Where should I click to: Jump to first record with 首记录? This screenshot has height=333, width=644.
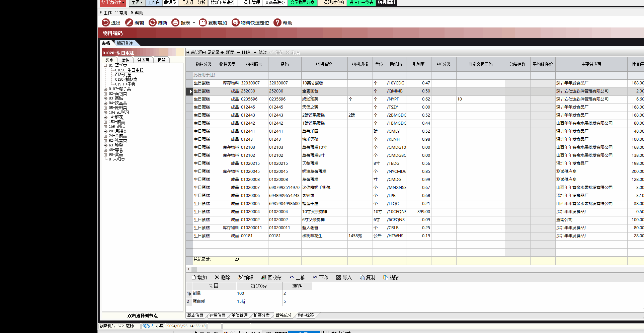coord(194,53)
